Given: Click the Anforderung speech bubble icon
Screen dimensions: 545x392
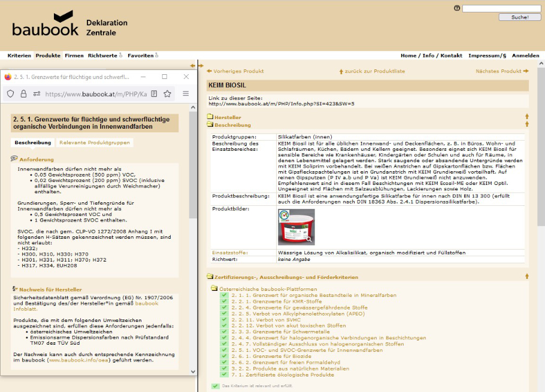Looking at the screenshot, I should [14, 159].
